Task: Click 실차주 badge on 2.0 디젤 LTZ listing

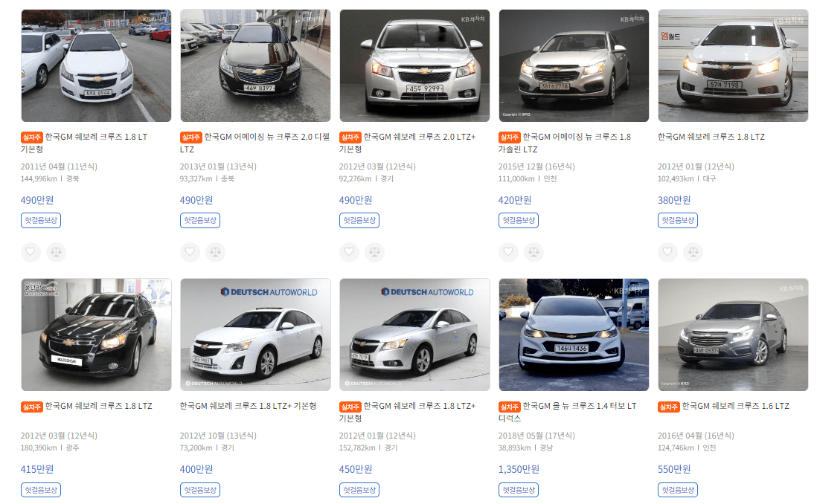Action: (x=191, y=138)
